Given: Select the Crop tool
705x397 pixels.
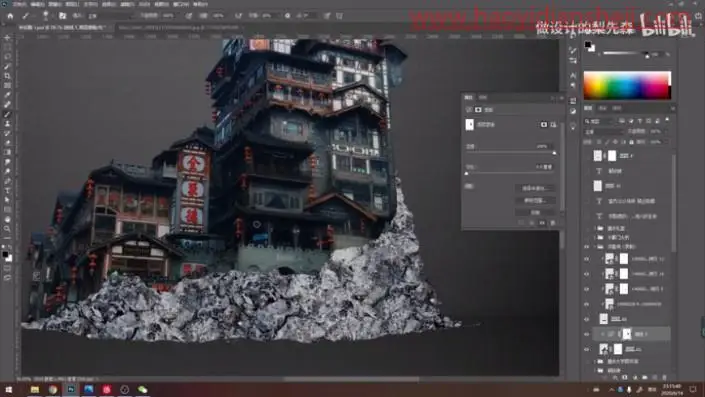Looking at the screenshot, I should tap(7, 76).
